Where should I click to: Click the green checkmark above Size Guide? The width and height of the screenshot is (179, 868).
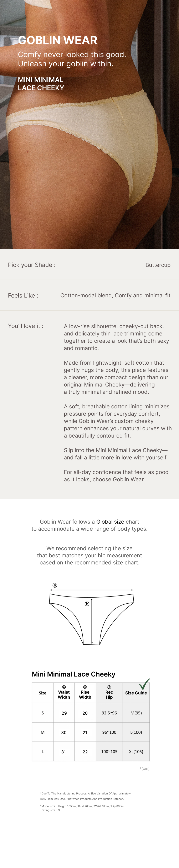pyautogui.click(x=144, y=684)
